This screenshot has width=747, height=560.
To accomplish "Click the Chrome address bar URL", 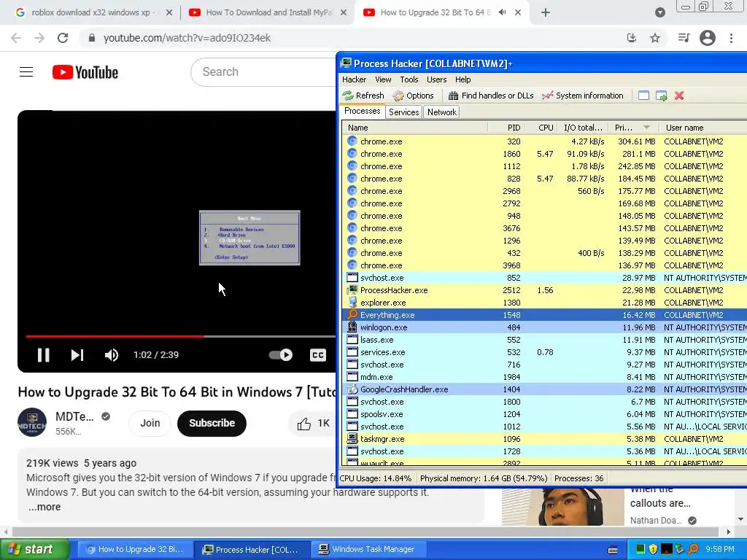I will tap(187, 38).
